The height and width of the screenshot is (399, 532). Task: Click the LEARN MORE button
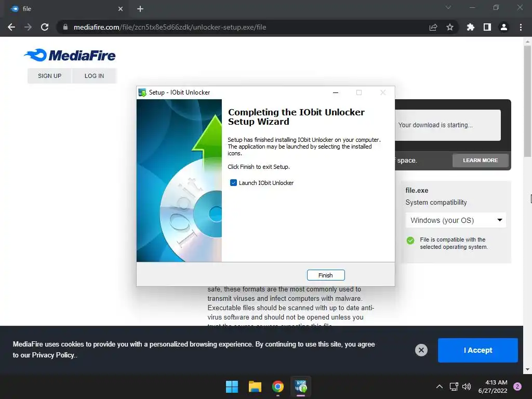[481, 160]
